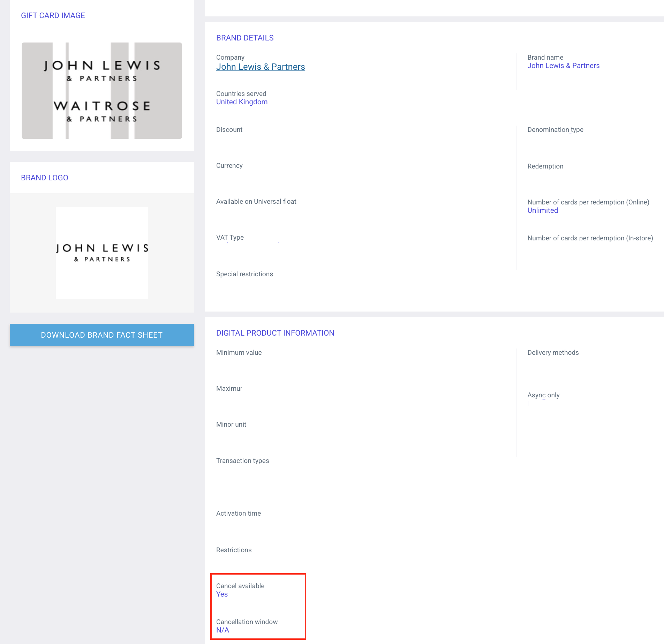Click the United Kingdom countries served value
This screenshot has width=664, height=644.
click(x=242, y=102)
